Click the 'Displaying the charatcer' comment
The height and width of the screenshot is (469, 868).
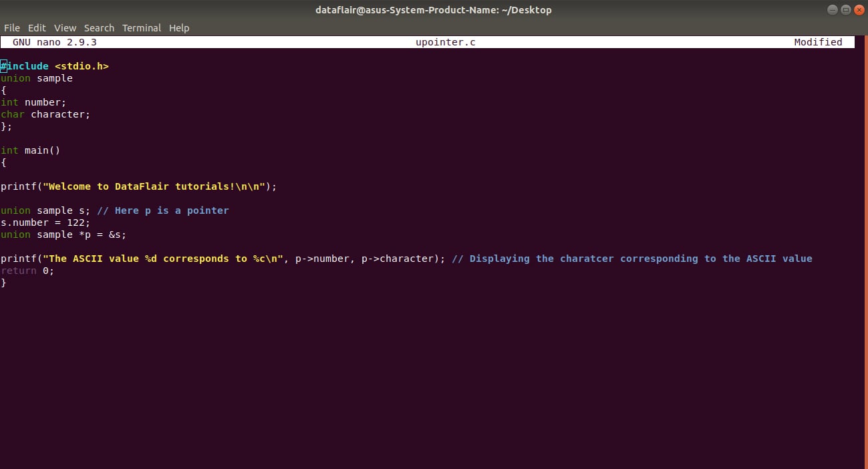coord(632,259)
